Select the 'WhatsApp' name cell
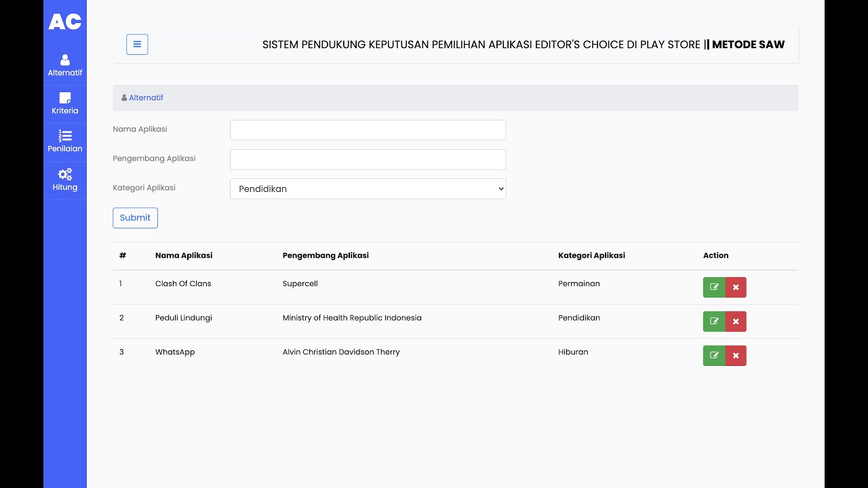Screen dimensions: 868x488 coord(175,352)
